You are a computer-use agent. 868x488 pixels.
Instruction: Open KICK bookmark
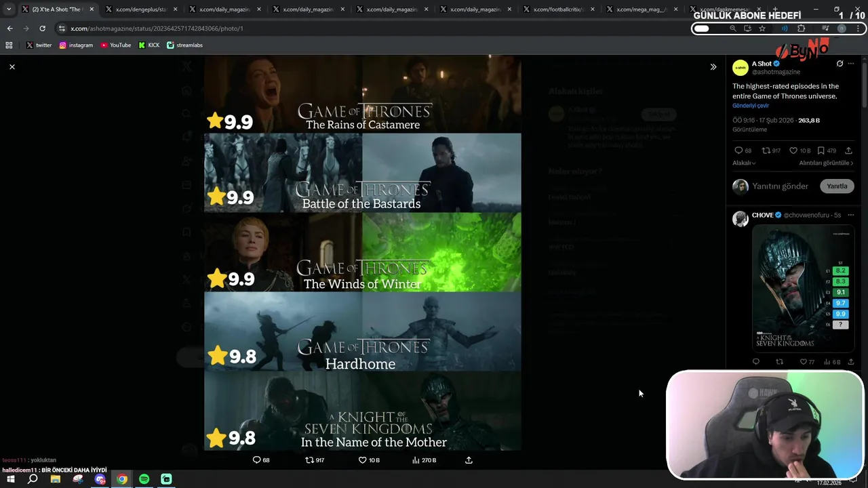149,45
